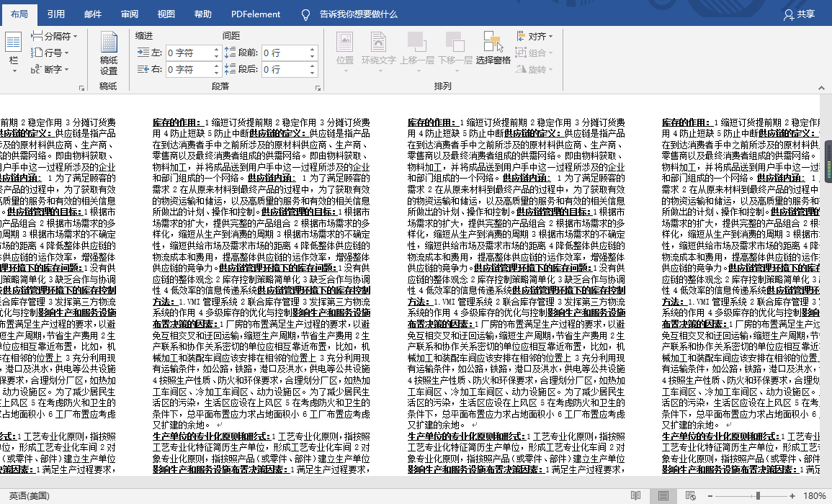Image resolution: width=832 pixels, height=504 pixels.
Task: Increase left indent with up stepper
Action: pos(217,50)
